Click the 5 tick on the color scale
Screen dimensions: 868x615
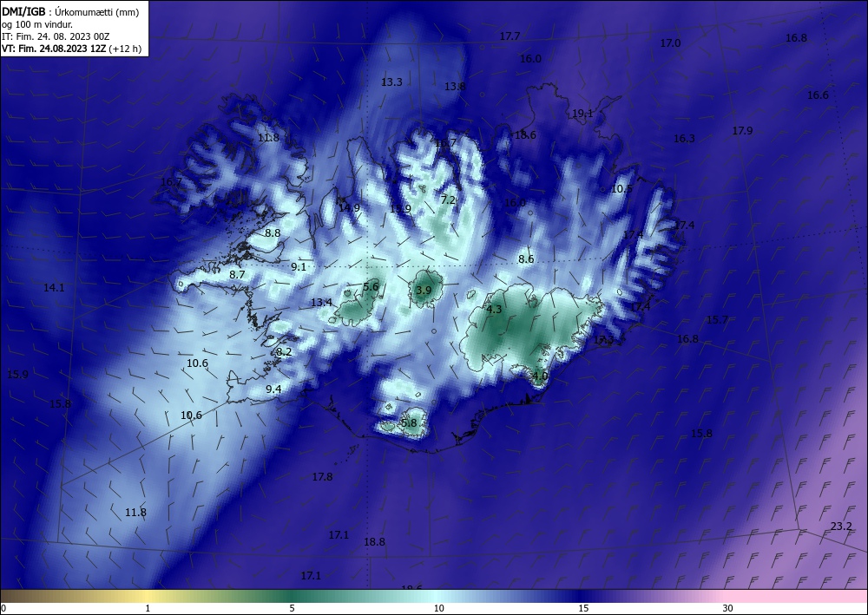pos(292,608)
